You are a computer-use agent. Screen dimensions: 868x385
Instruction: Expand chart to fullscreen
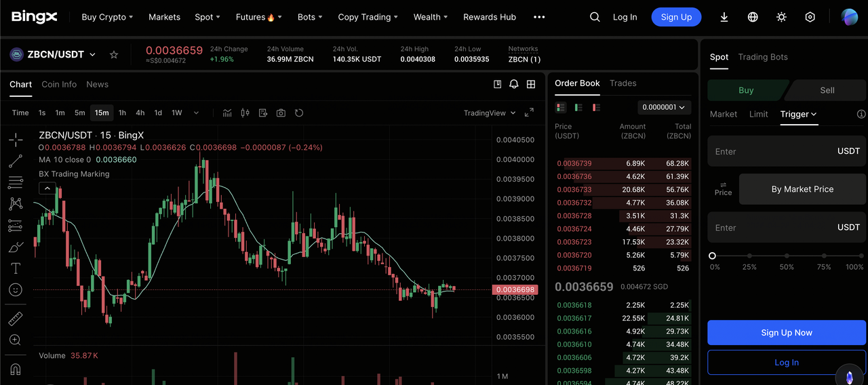[530, 113]
